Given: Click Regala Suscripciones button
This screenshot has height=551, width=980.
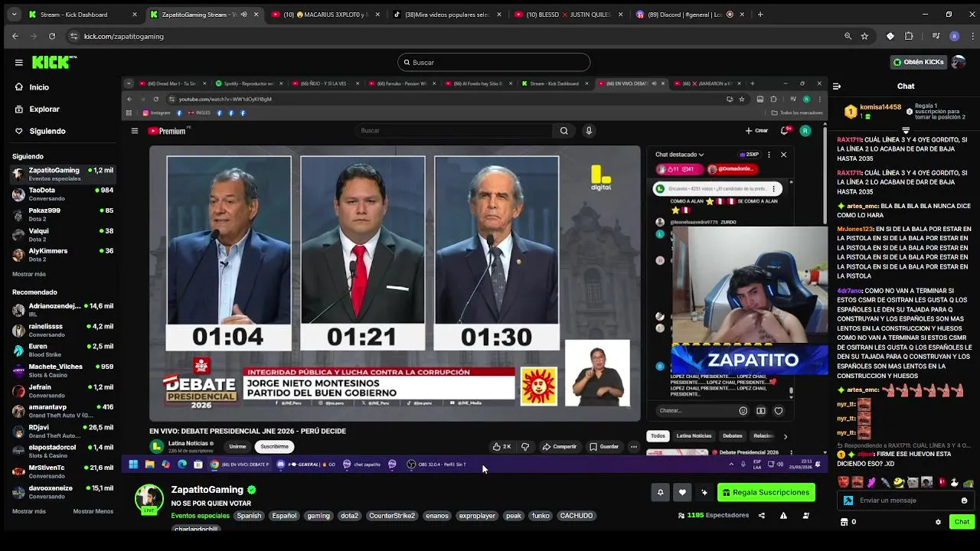Looking at the screenshot, I should coord(766,492).
